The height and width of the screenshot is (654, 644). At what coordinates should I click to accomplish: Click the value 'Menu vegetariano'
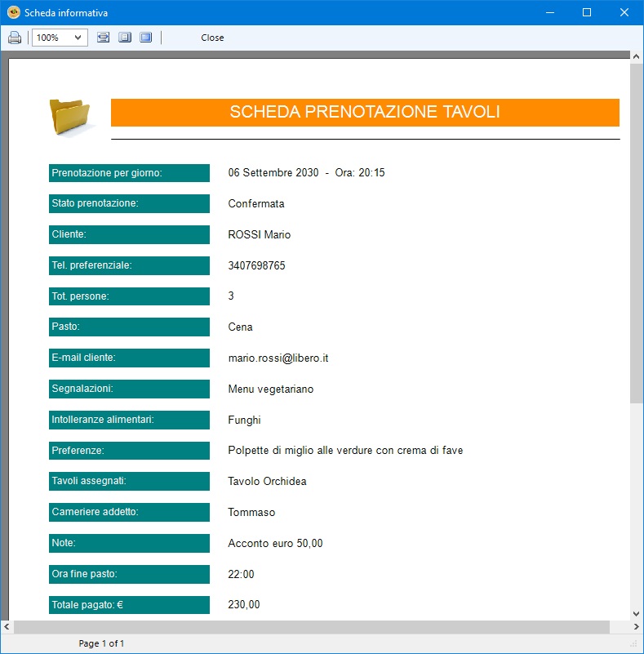pyautogui.click(x=270, y=389)
